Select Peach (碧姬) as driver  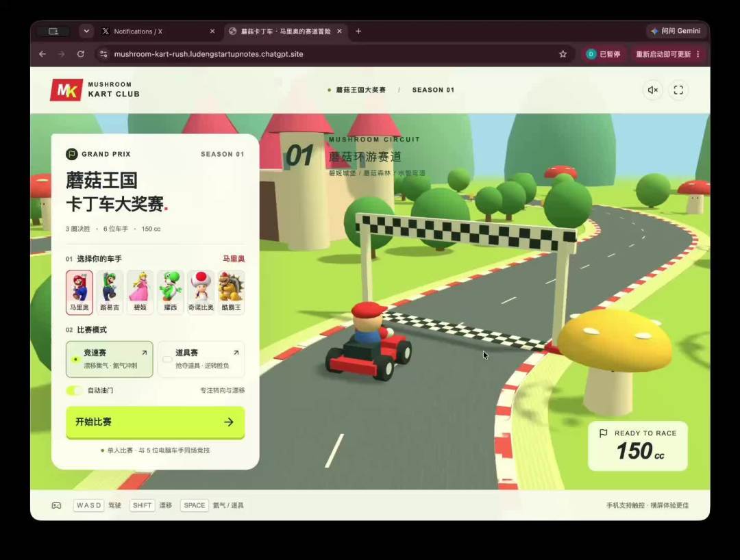[x=140, y=292]
